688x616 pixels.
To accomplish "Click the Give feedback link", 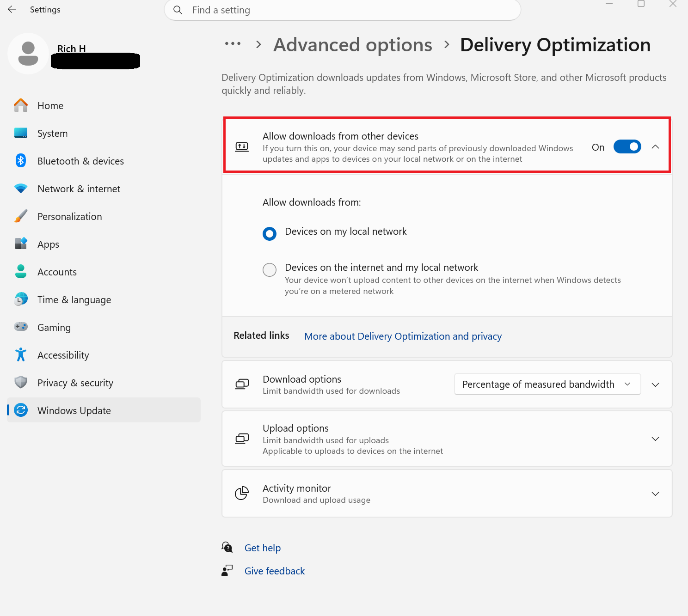I will (275, 571).
